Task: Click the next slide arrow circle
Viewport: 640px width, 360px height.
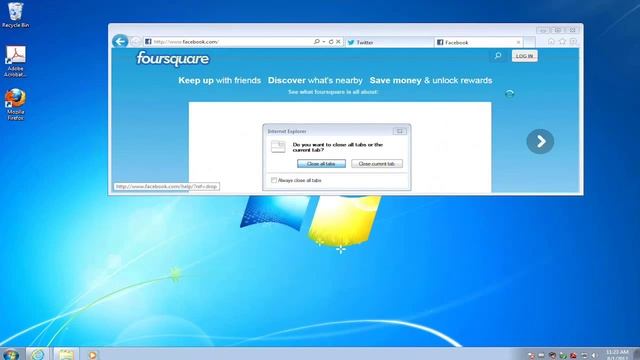Action: 540,141
